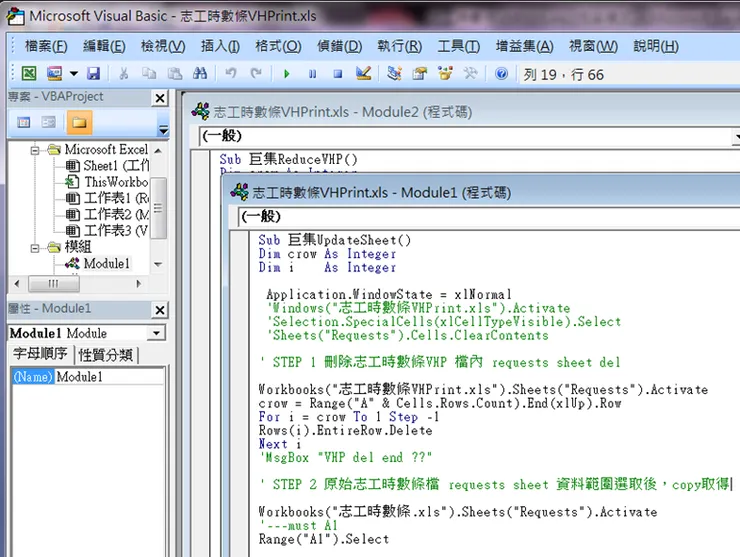The width and height of the screenshot is (740, 557).
Task: Open the Module1 Module object dropdown
Action: (157, 333)
